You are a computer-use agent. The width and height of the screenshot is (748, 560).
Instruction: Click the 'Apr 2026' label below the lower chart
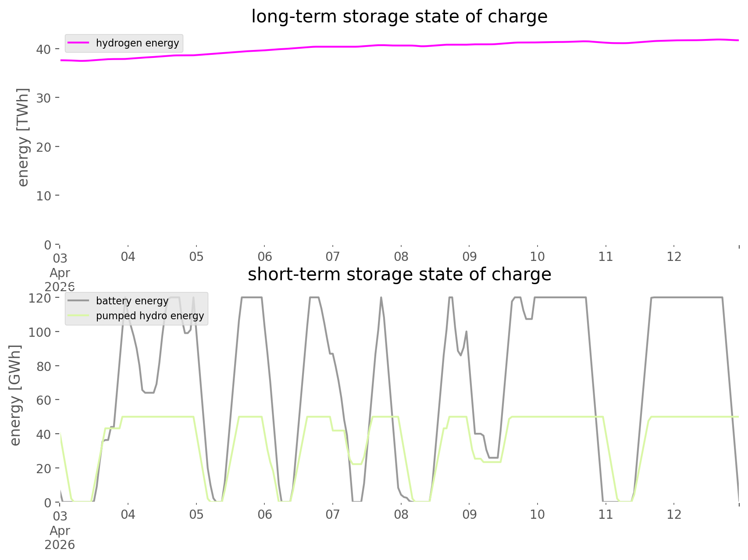tap(60, 538)
